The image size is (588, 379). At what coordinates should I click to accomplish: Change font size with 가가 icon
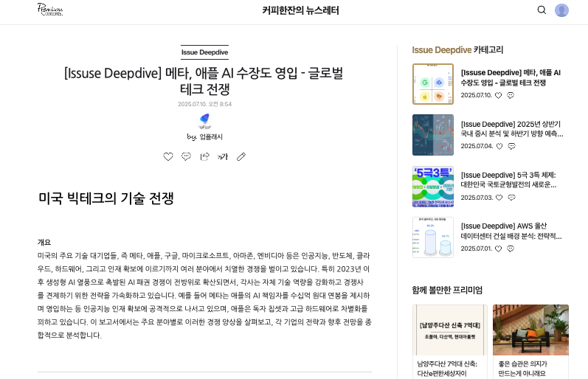223,157
